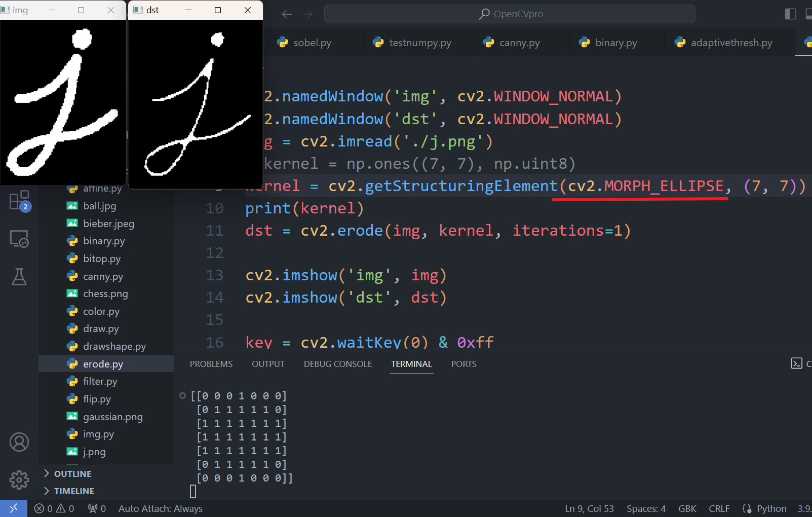Toggle the primary sidebar layout icon

click(790, 14)
